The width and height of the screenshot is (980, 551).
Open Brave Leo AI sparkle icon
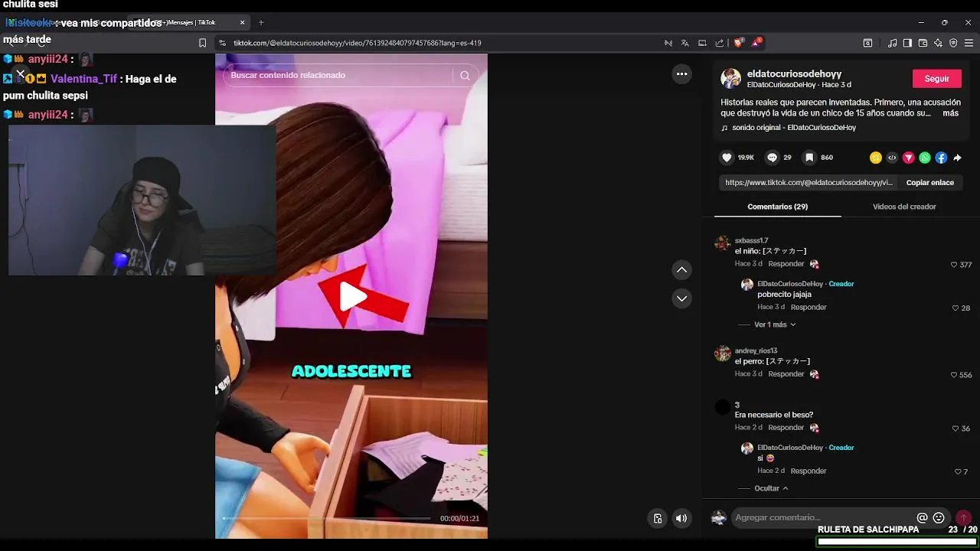coord(938,43)
